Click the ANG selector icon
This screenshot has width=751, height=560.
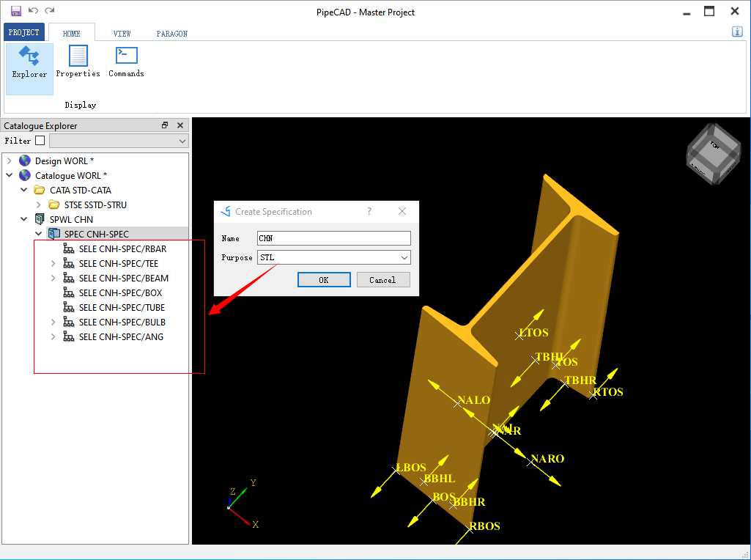click(x=69, y=336)
